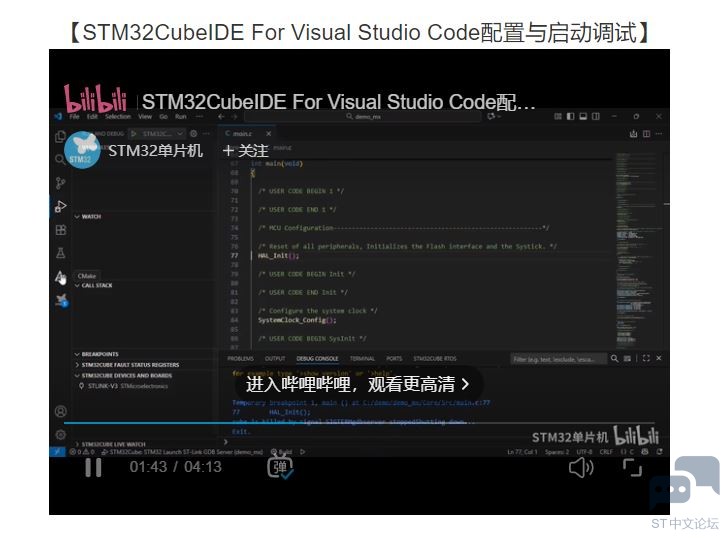Split the editor to the right
The height and width of the screenshot is (539, 728).
tap(646, 134)
